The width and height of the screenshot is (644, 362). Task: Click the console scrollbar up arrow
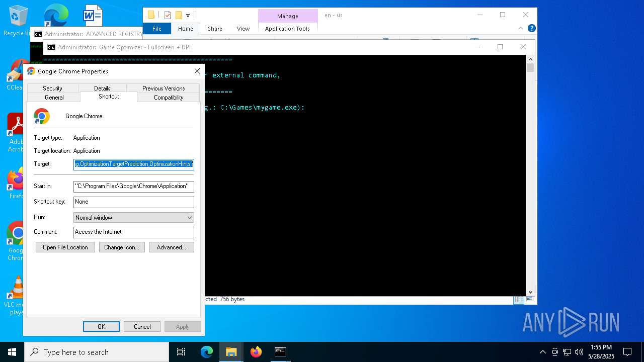click(x=530, y=59)
